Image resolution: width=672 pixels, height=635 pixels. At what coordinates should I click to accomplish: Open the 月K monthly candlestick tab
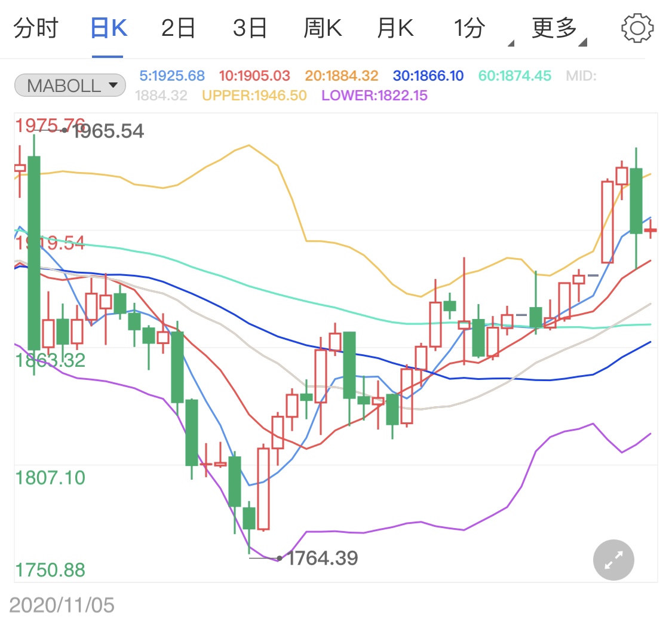click(x=395, y=28)
